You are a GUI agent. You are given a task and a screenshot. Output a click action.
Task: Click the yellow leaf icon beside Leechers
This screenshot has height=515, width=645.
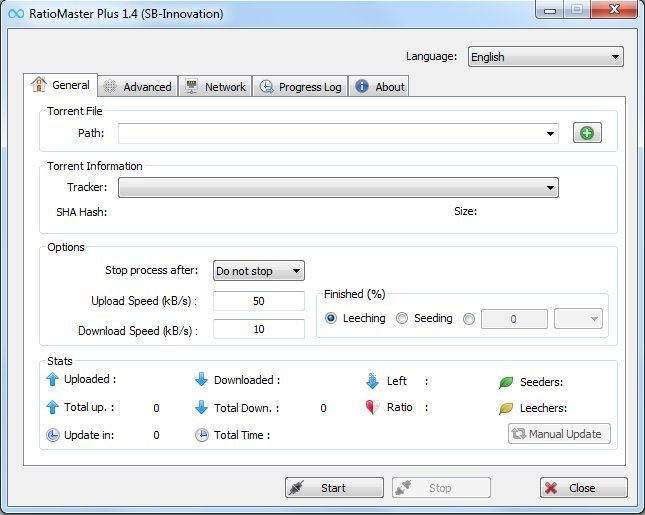(506, 408)
